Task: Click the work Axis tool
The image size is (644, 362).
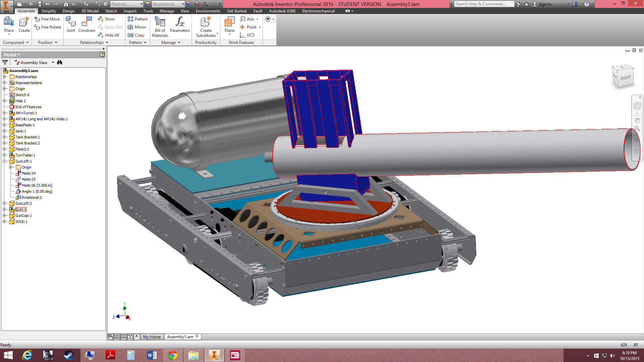Action: (247, 19)
